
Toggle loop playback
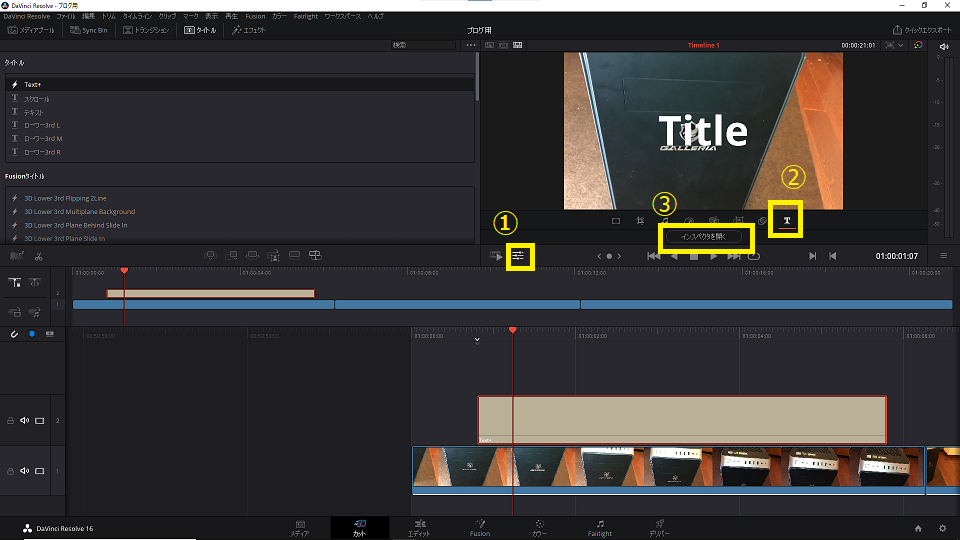point(754,256)
